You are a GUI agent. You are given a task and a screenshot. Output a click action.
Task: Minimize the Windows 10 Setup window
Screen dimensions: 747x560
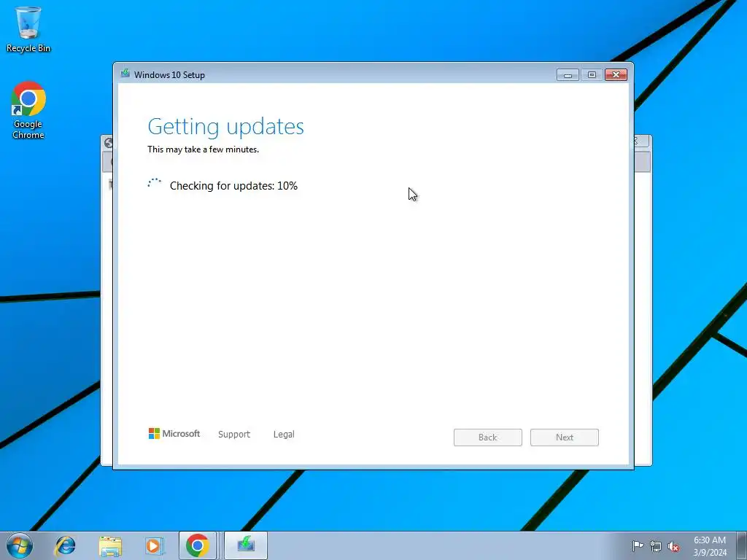coord(568,75)
